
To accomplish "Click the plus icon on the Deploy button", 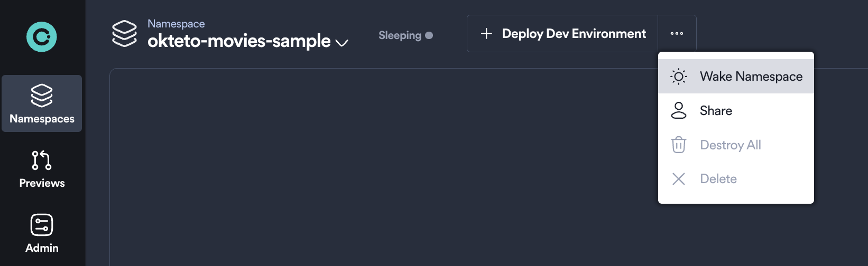I will pos(486,34).
